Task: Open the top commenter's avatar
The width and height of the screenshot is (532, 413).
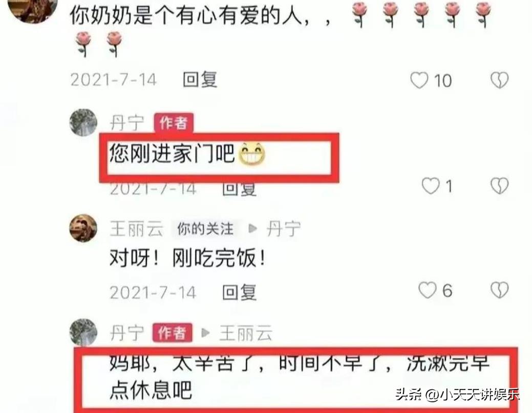Action: point(33,9)
